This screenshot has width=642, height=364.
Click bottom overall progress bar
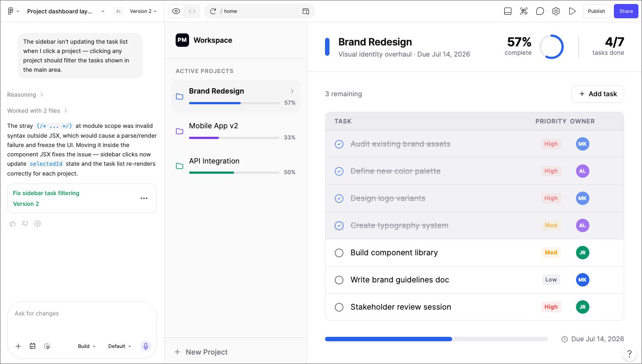click(x=436, y=339)
